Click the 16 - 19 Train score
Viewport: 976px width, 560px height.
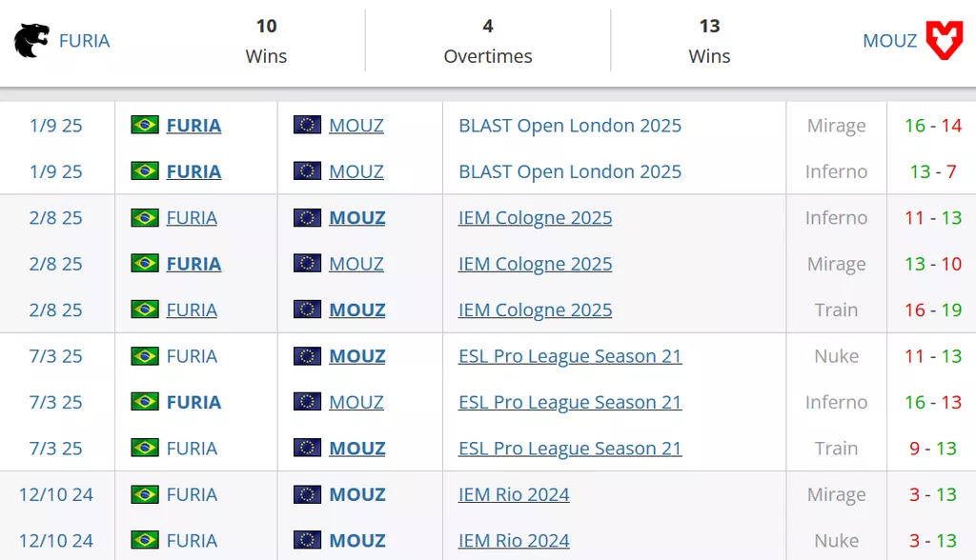point(933,310)
